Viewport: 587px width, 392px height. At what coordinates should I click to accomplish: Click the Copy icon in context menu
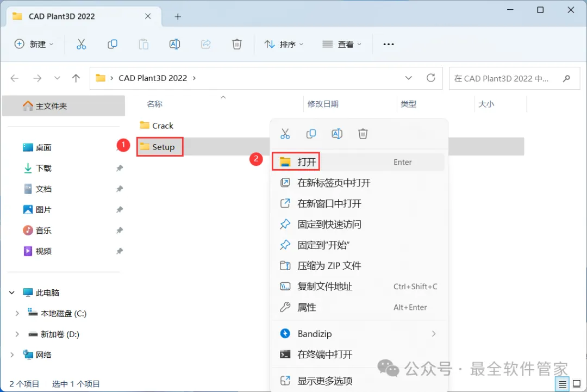pos(311,134)
